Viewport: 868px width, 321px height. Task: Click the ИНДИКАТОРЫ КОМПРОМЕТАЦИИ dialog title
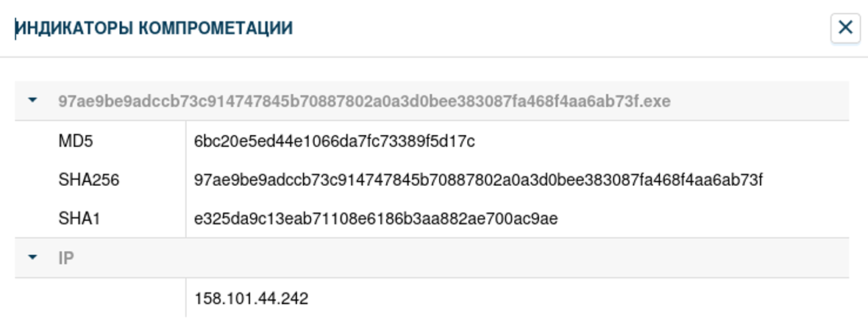point(154,29)
